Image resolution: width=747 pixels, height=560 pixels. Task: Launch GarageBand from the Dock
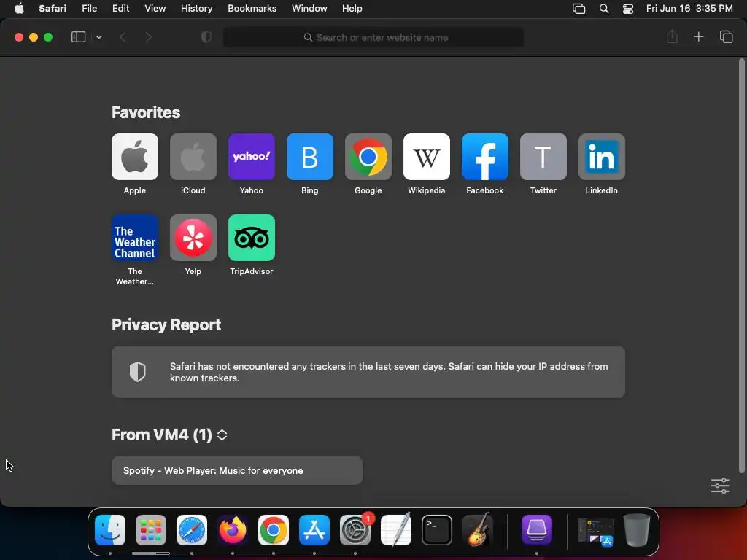point(478,530)
